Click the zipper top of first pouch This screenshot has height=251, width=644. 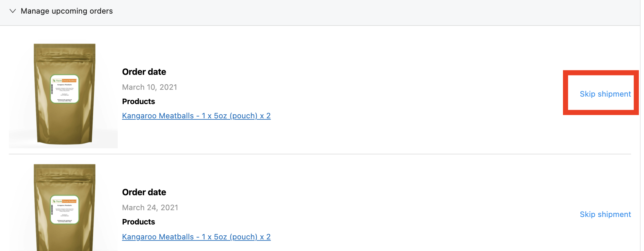(64, 49)
